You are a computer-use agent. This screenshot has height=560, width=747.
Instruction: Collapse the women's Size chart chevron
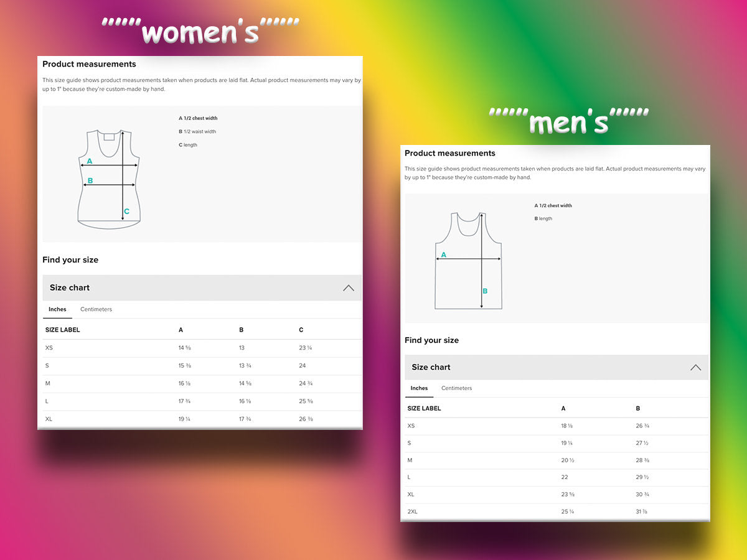point(348,288)
